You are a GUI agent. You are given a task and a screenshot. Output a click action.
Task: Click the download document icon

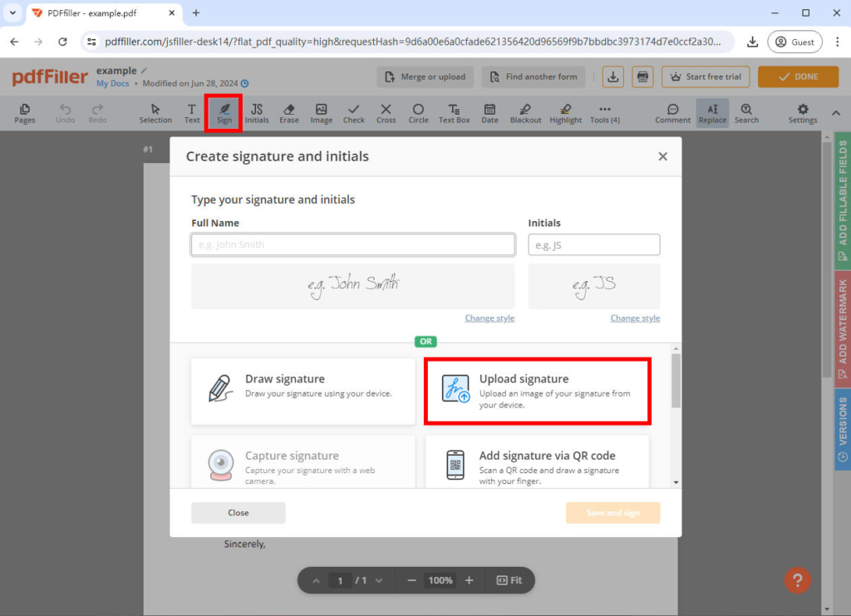[613, 76]
